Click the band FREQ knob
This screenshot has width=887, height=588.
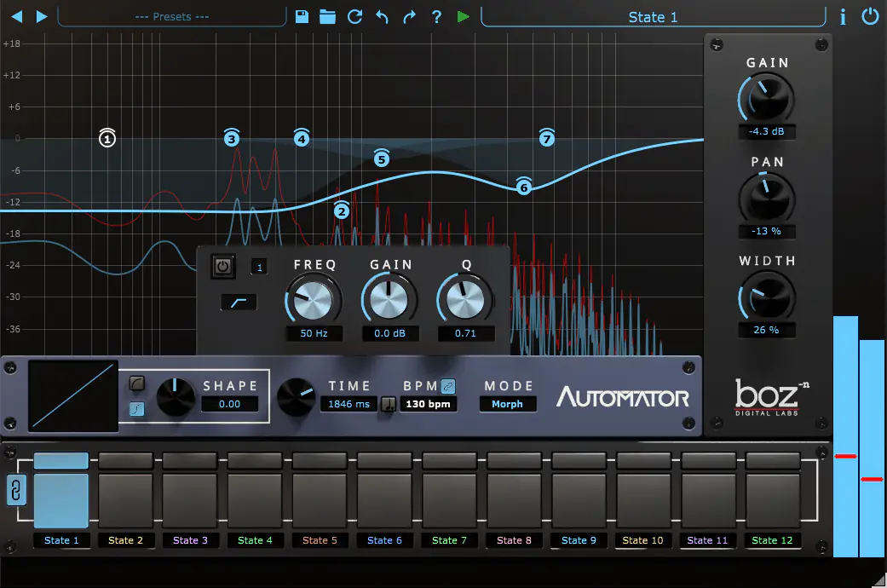click(x=313, y=299)
